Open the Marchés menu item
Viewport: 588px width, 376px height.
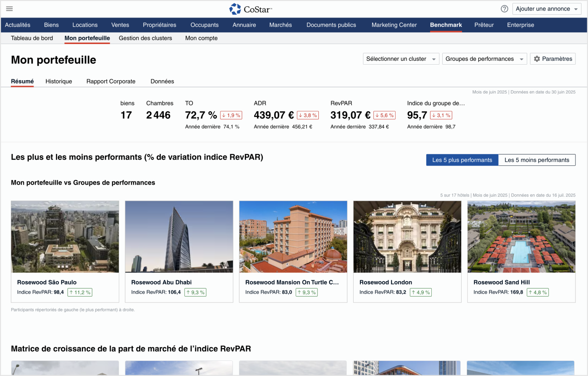pos(280,25)
